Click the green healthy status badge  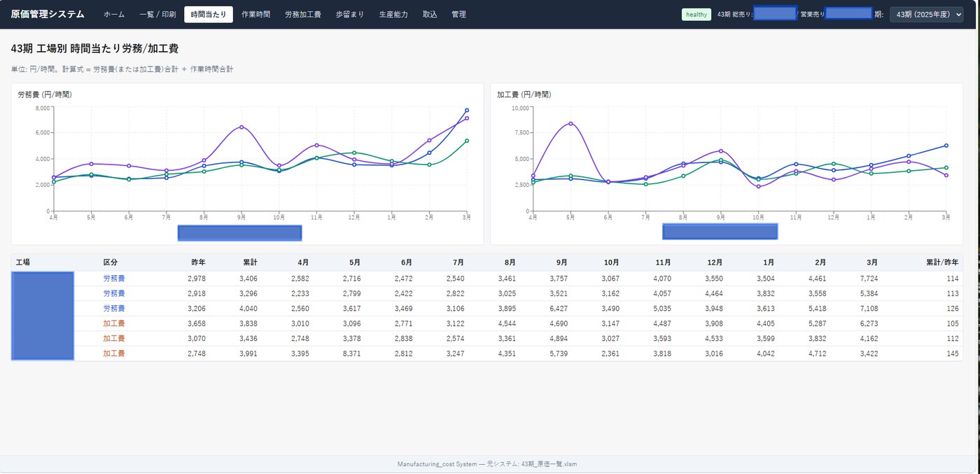point(696,14)
